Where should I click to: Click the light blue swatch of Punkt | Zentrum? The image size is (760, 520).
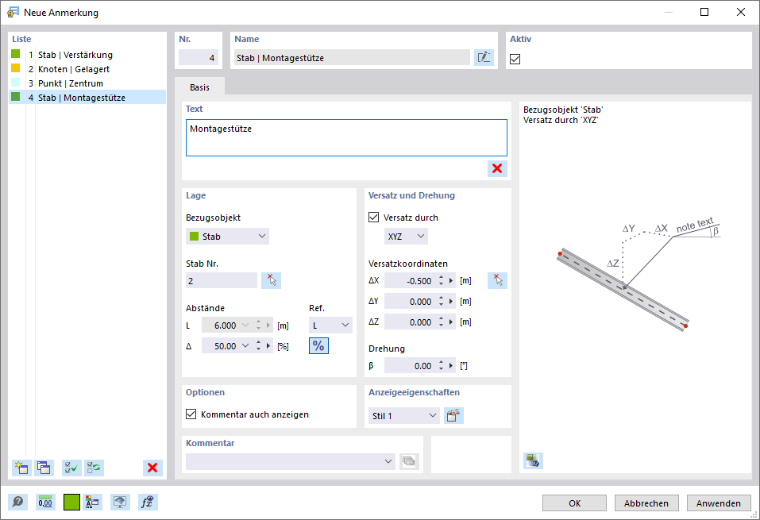click(16, 82)
